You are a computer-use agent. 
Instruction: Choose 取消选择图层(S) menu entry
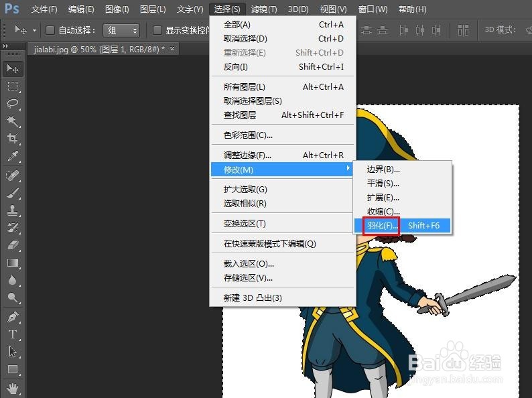[x=283, y=101]
